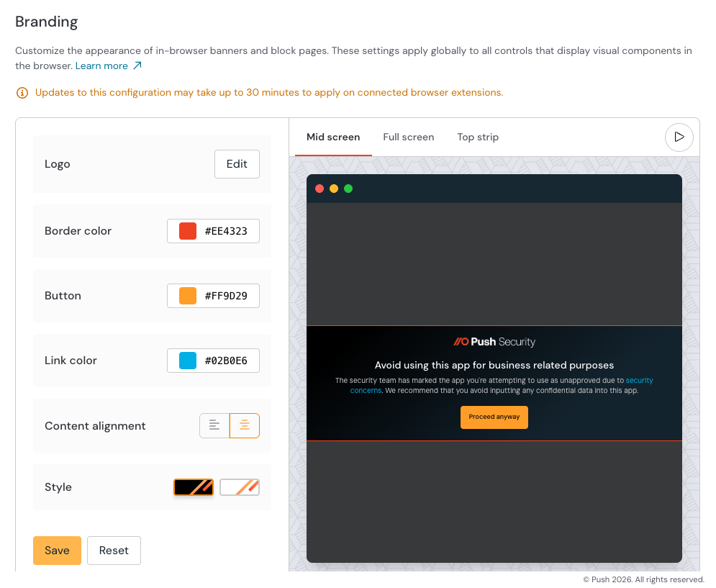The width and height of the screenshot is (716, 588).
Task: Select the light banner style swatch
Action: (239, 487)
